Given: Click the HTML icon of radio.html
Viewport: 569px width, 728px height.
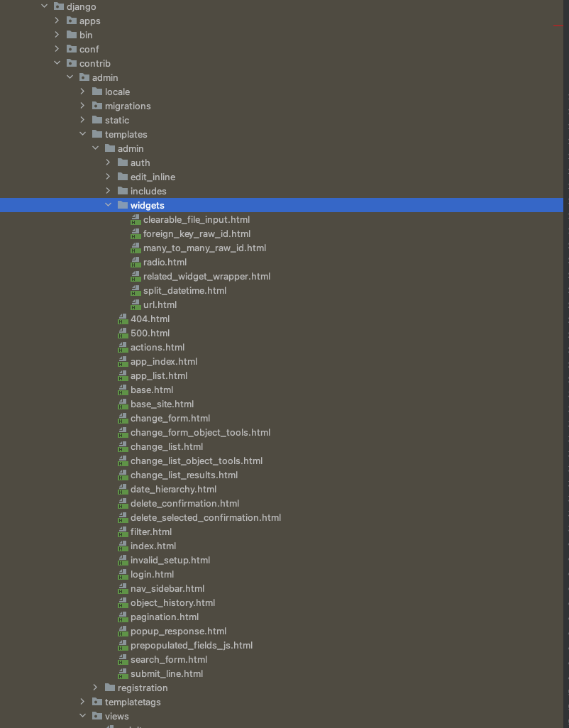Looking at the screenshot, I should tap(136, 263).
